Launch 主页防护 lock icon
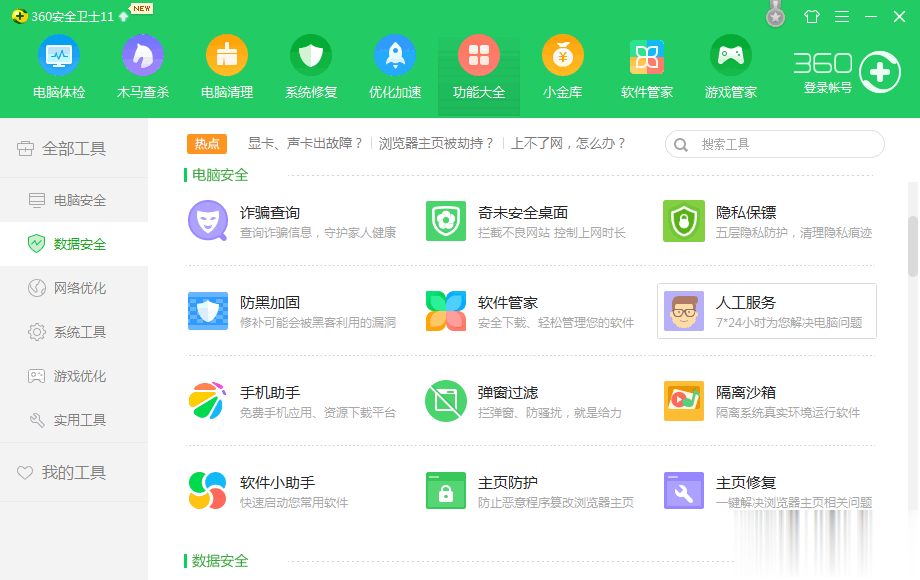 point(446,490)
